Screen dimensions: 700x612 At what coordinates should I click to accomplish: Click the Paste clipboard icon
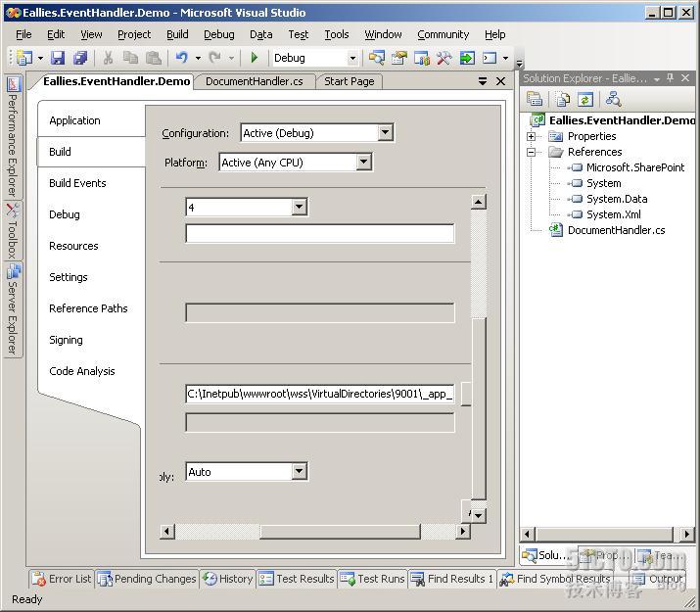tap(153, 58)
